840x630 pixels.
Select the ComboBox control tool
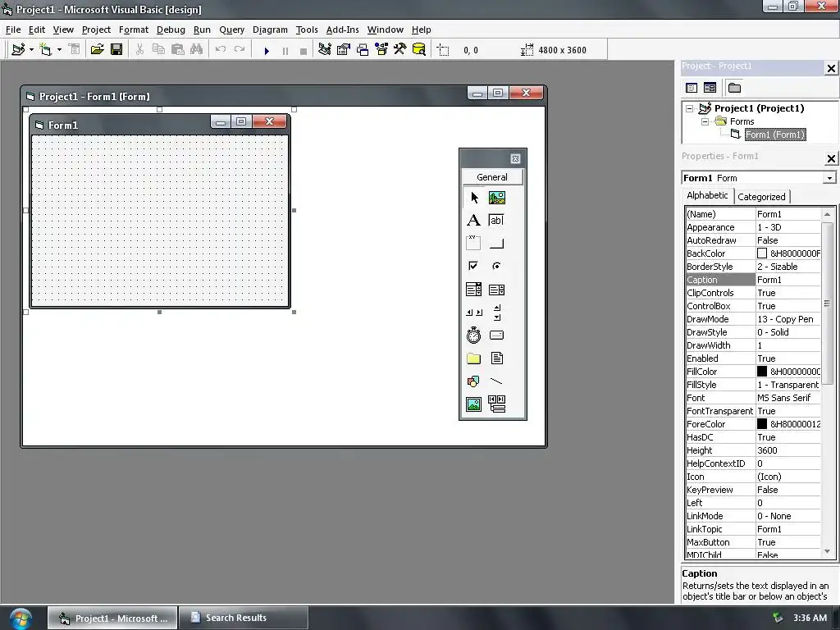pos(473,290)
